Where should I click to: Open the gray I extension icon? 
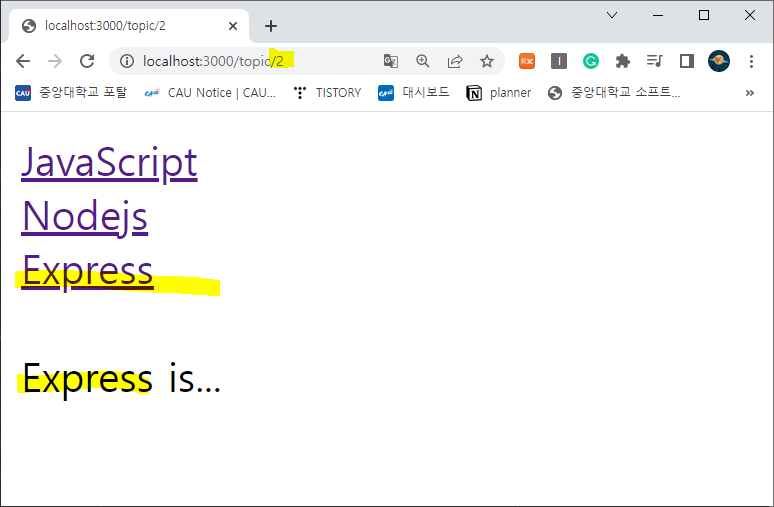pyautogui.click(x=559, y=61)
